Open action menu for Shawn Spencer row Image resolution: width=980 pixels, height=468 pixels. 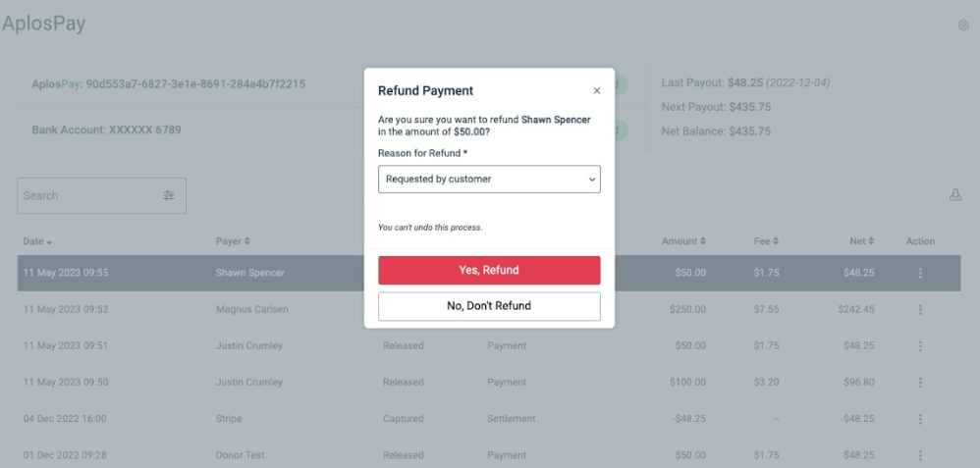[920, 273]
